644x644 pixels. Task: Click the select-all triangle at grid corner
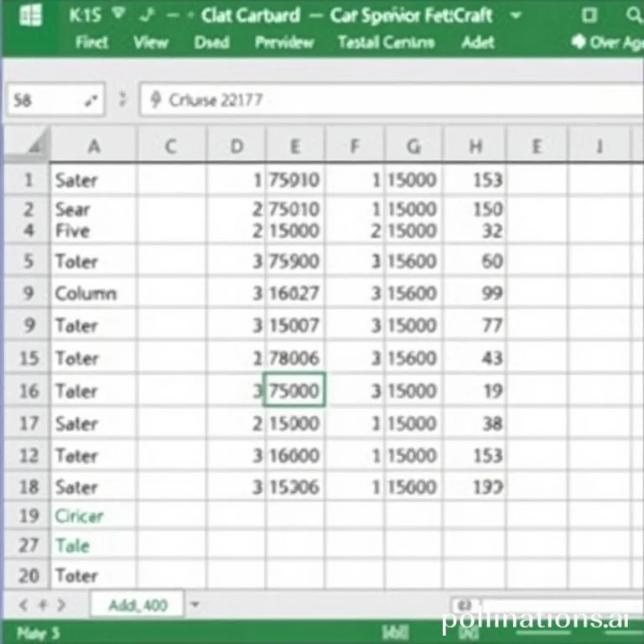(34, 146)
